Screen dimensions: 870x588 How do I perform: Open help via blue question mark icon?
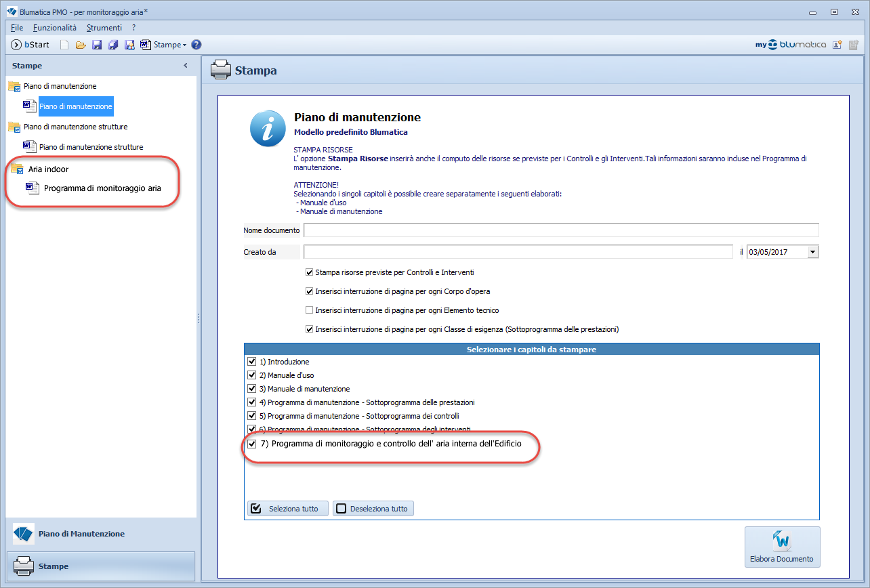[196, 45]
